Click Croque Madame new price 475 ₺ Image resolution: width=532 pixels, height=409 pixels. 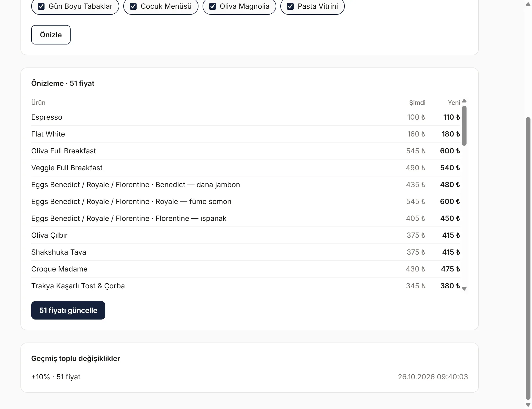pos(451,269)
